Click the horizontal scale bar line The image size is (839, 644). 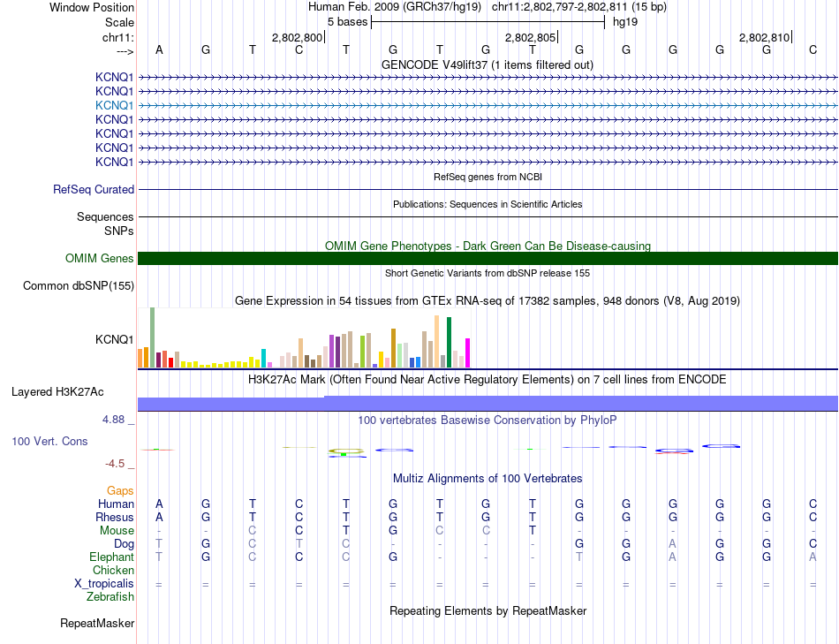488,22
